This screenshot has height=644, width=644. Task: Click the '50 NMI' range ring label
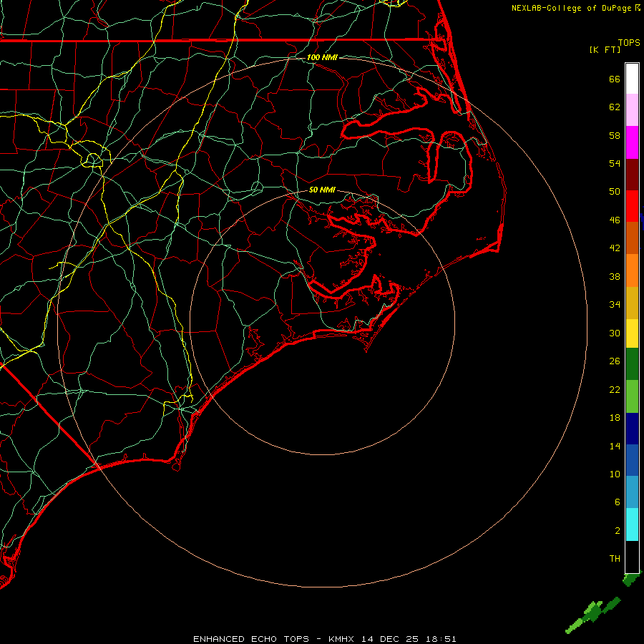click(x=323, y=190)
